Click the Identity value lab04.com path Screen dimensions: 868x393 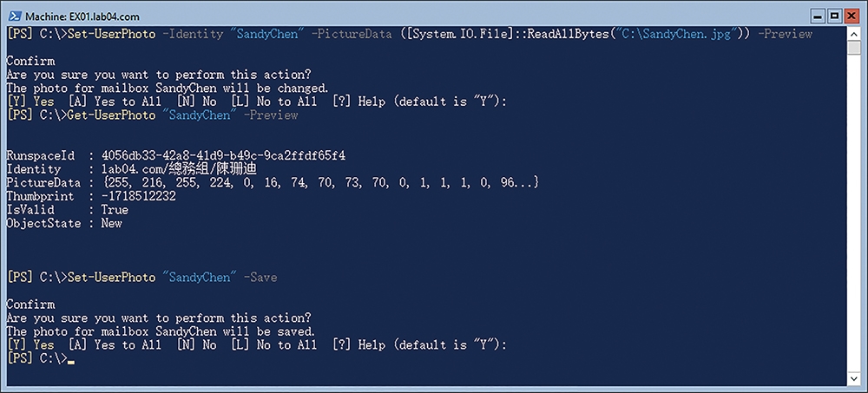tap(180, 169)
